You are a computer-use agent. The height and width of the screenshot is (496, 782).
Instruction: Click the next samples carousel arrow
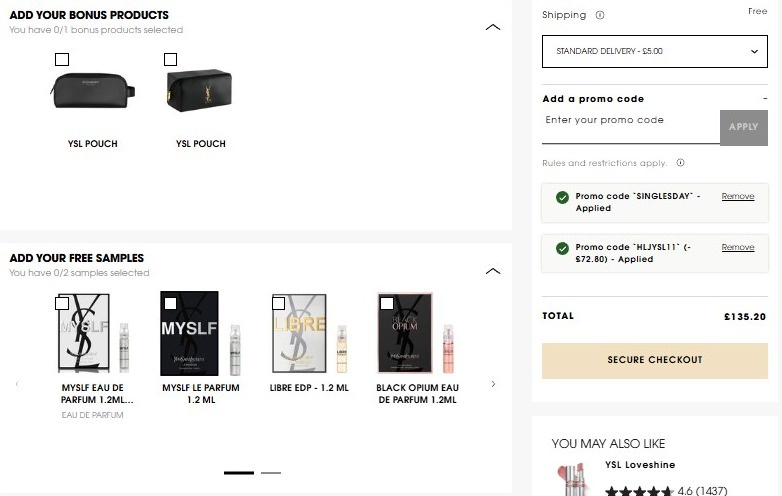[x=493, y=384]
